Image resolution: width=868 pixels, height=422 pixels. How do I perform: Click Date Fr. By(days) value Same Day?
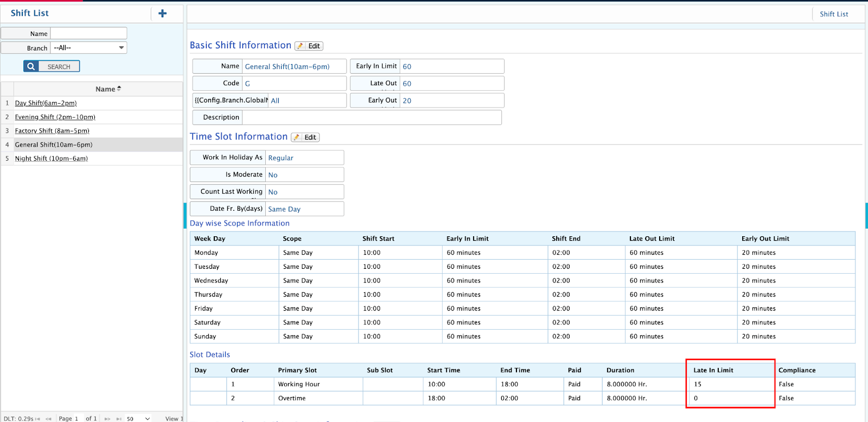[x=284, y=209]
